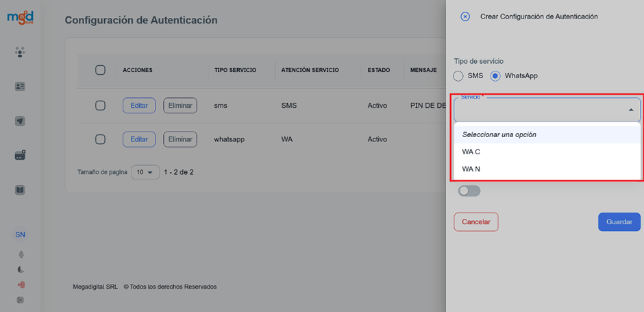Close the Crear Configuración panel with X icon

[465, 16]
